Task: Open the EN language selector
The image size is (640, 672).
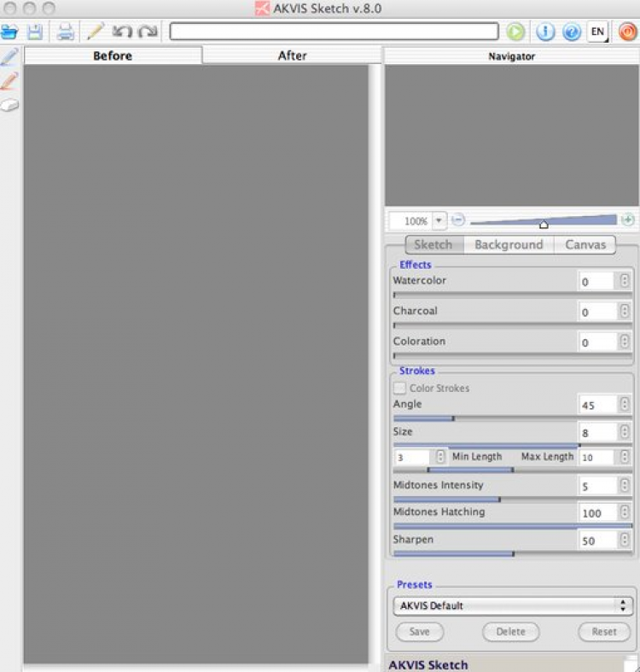Action: (597, 32)
